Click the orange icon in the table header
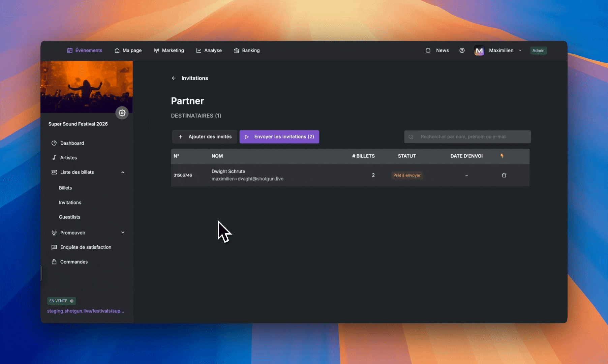Viewport: 608px width, 364px height. (502, 156)
